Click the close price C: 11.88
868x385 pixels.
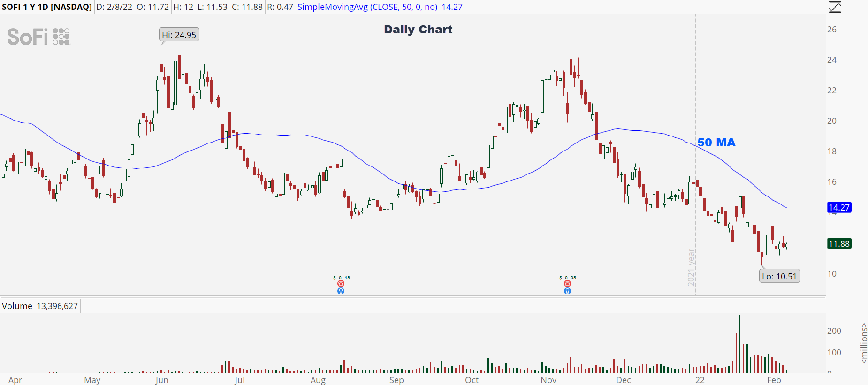247,7
